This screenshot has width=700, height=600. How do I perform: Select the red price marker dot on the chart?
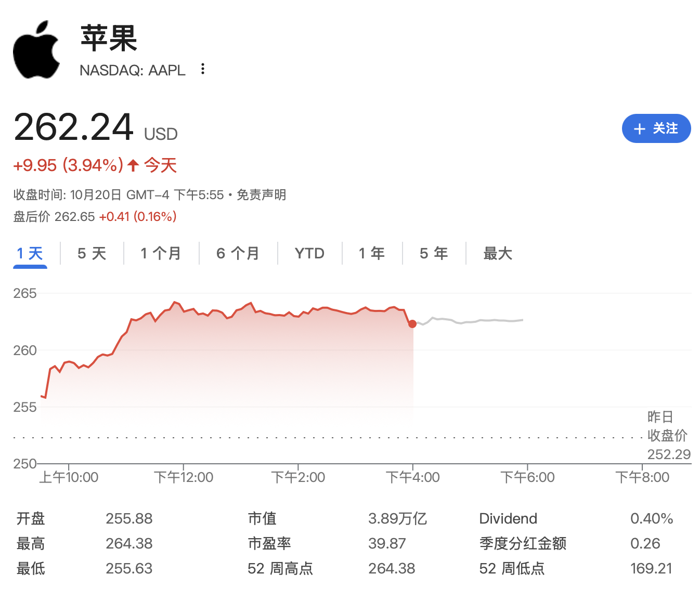[412, 323]
